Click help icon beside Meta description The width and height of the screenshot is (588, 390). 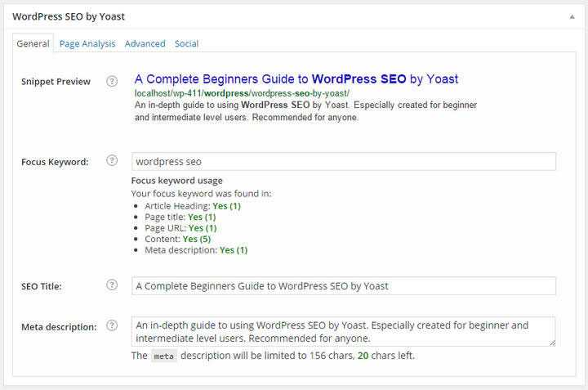click(113, 325)
